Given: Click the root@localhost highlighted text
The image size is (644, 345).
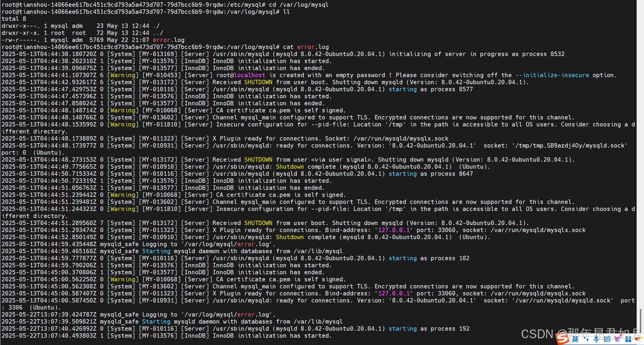Looking at the screenshot, I should (240, 75).
